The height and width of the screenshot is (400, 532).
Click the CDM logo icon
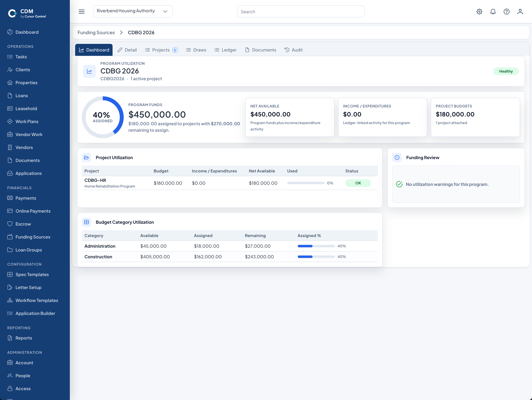tap(12, 13)
